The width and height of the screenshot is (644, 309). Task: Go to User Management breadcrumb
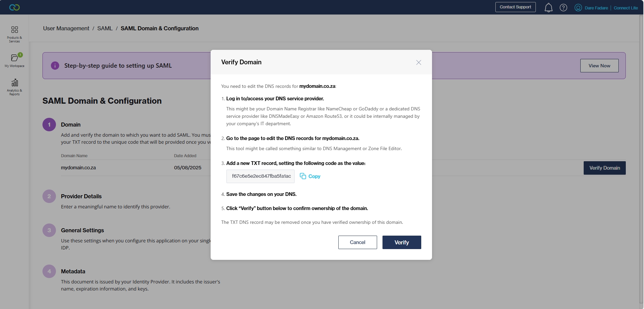66,29
